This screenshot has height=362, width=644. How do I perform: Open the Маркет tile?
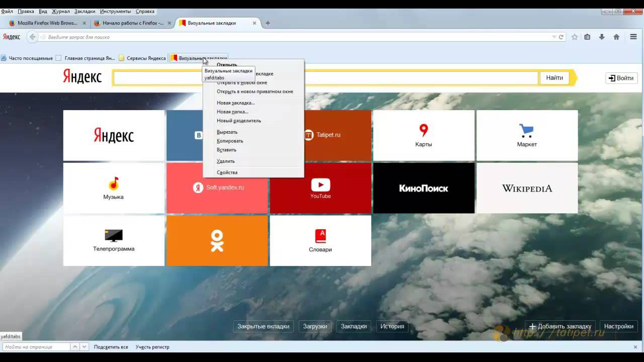coord(527,135)
